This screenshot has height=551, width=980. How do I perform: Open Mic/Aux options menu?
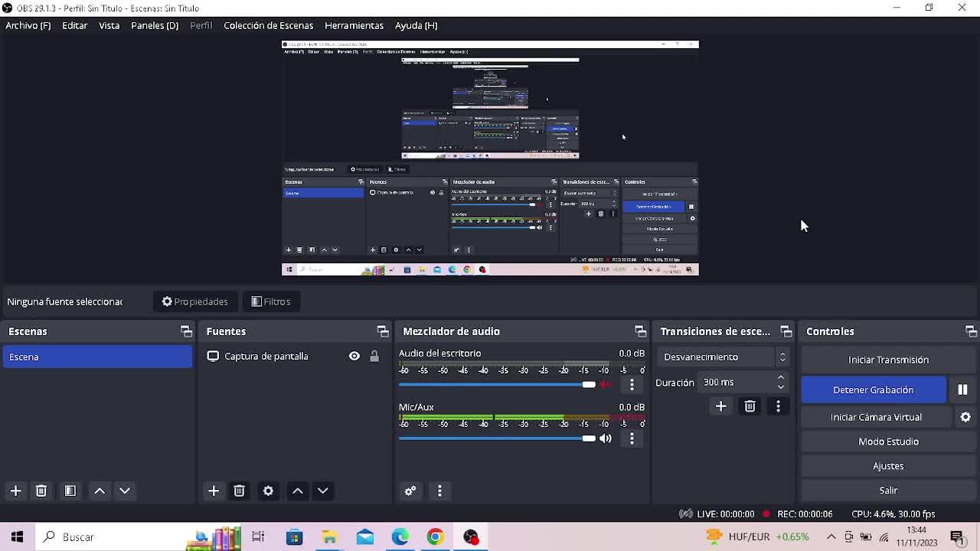pos(632,439)
